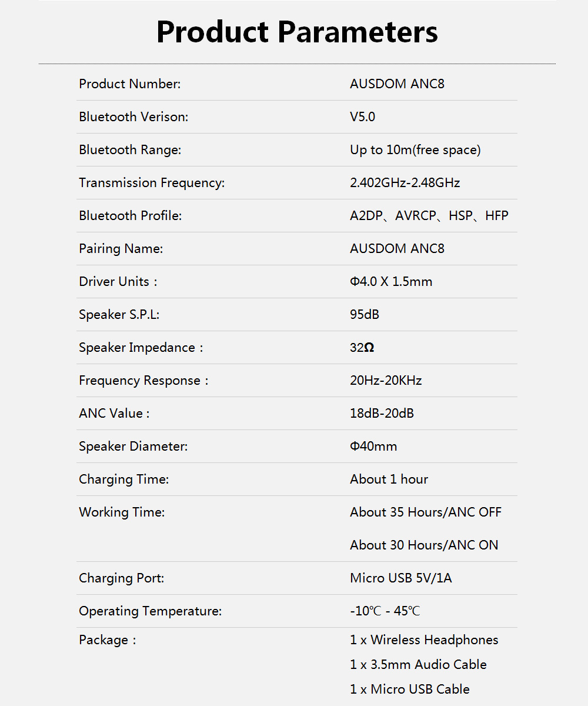The width and height of the screenshot is (588, 706).
Task: Click the A2DP, AVRCP, HSP, HFP profile value
Action: point(429,216)
